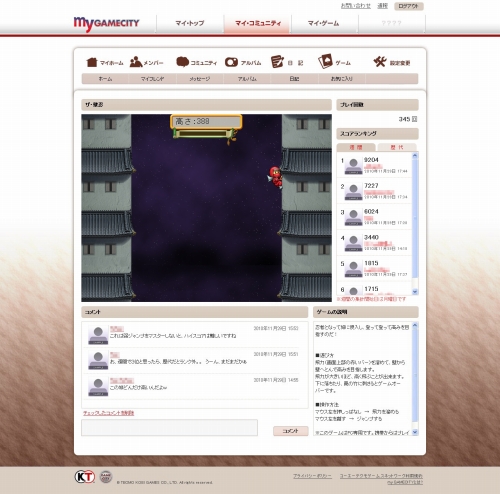The width and height of the screenshot is (500, 494).
Task: Click the my GAMECITY logo
Action: point(106,24)
